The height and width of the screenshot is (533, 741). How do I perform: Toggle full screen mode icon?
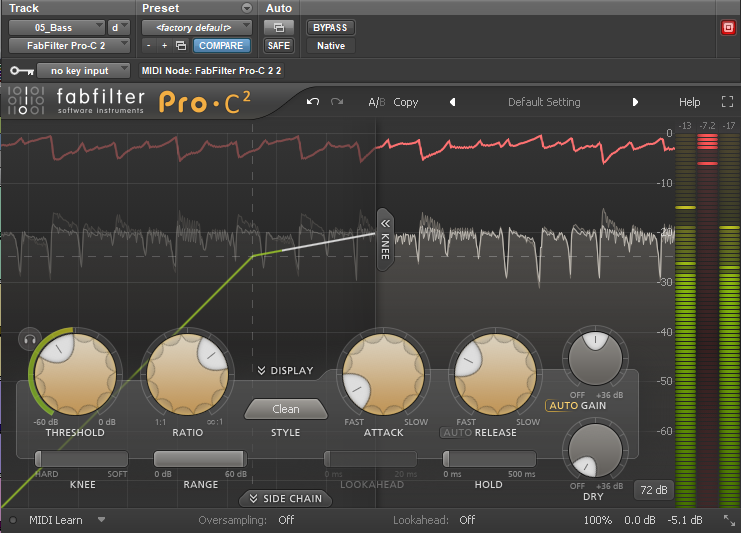click(727, 102)
